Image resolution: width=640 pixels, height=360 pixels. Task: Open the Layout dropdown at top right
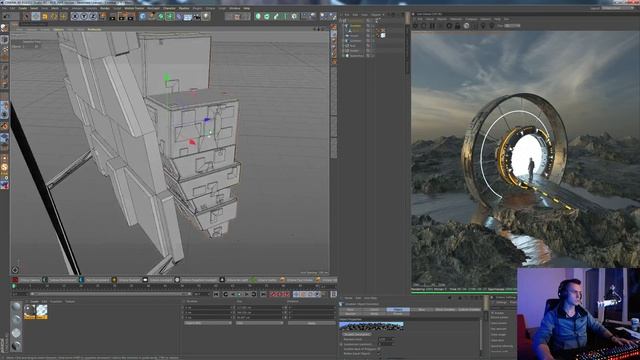(618, 8)
